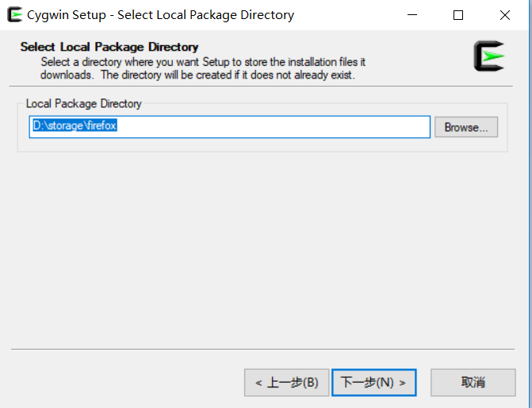The width and height of the screenshot is (532, 408).
Task: Click the large Cygwin logo in the header
Action: tap(489, 56)
